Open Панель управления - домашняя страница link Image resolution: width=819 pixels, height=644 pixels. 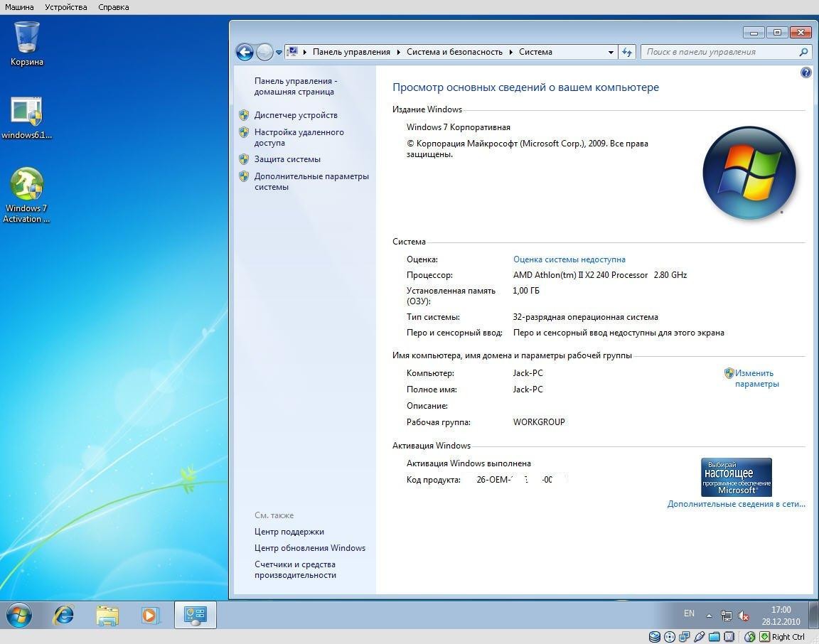click(x=296, y=86)
